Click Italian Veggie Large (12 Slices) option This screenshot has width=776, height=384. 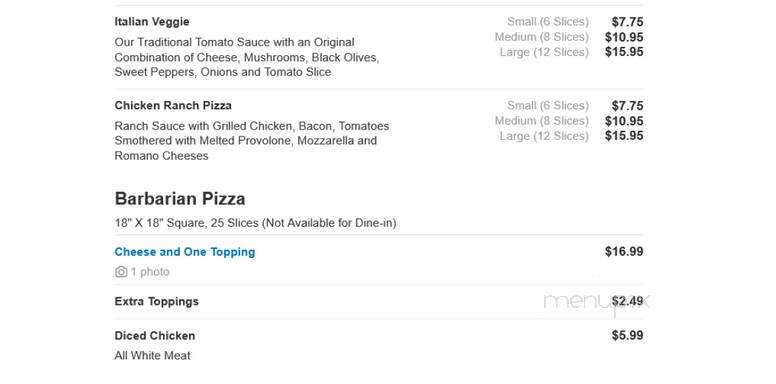544,52
